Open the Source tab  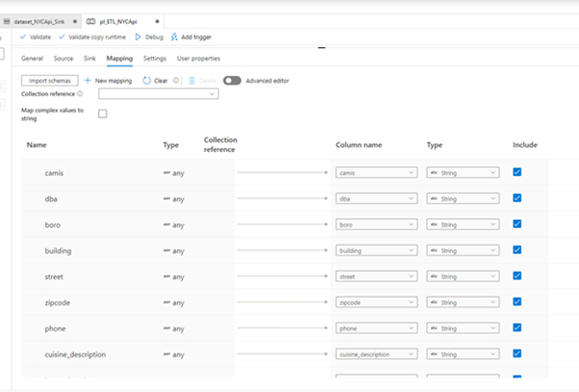click(x=63, y=59)
